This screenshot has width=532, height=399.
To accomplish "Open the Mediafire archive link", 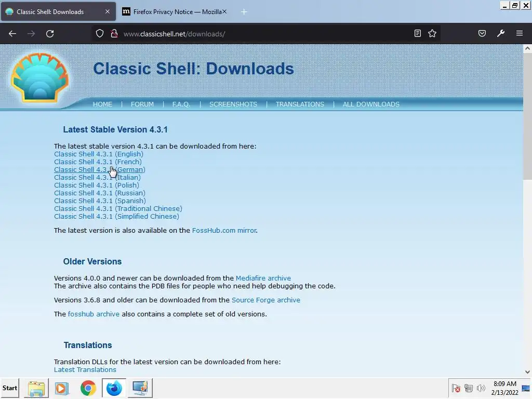I will click(263, 278).
